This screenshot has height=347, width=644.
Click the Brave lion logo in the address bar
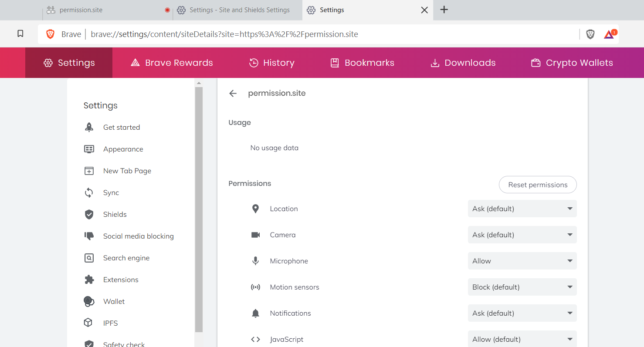pyautogui.click(x=51, y=34)
